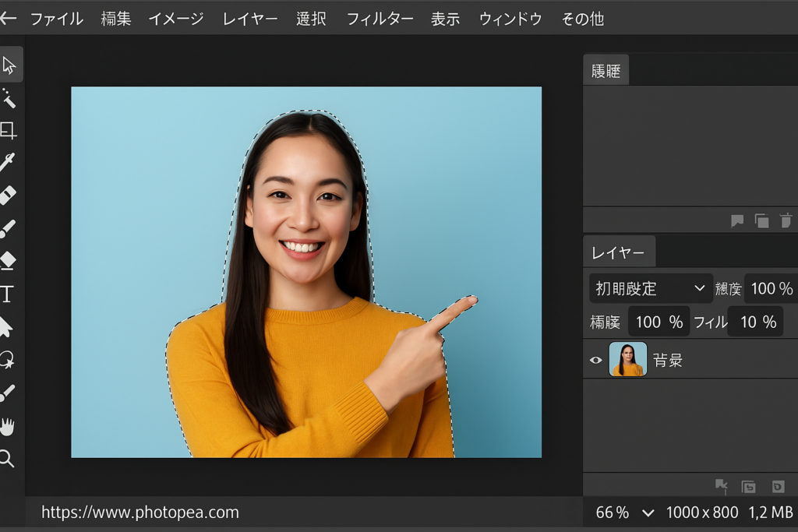Viewport: 798px width, 532px height.
Task: Activate the Crop tool
Action: point(9,130)
